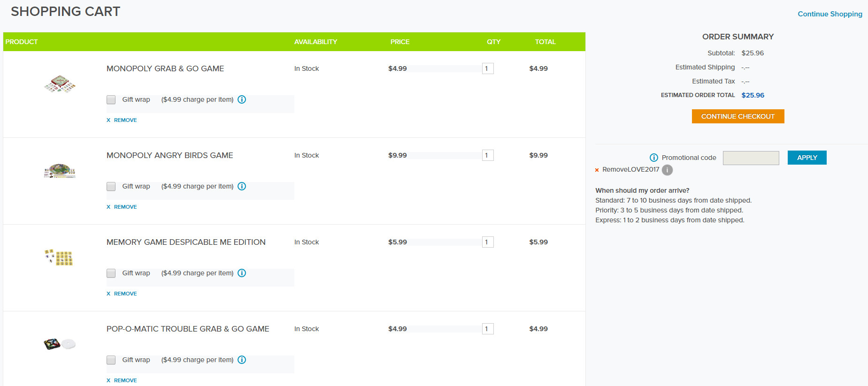Open the Pop-O-Matic Trouble Grab & Go title
This screenshot has height=386, width=868.
pyautogui.click(x=188, y=329)
